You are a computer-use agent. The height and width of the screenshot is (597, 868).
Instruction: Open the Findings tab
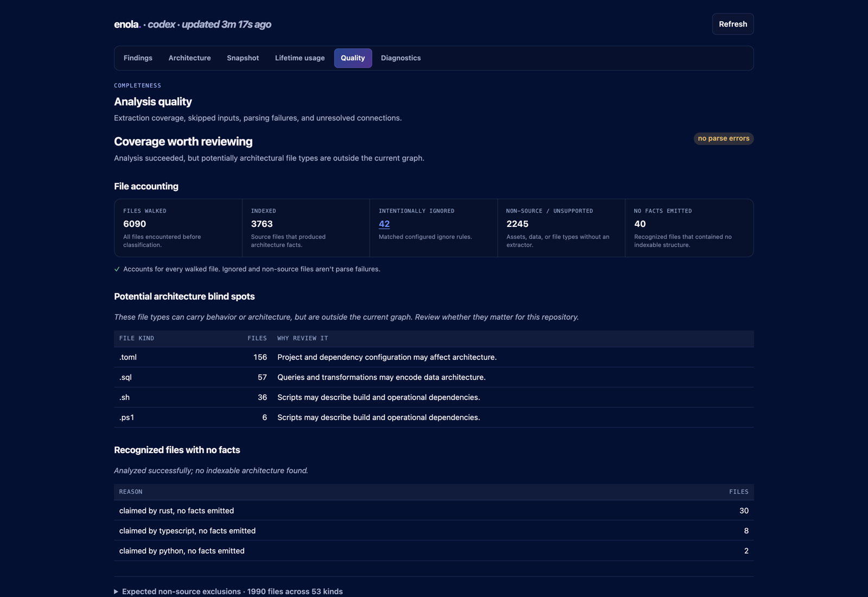click(138, 58)
